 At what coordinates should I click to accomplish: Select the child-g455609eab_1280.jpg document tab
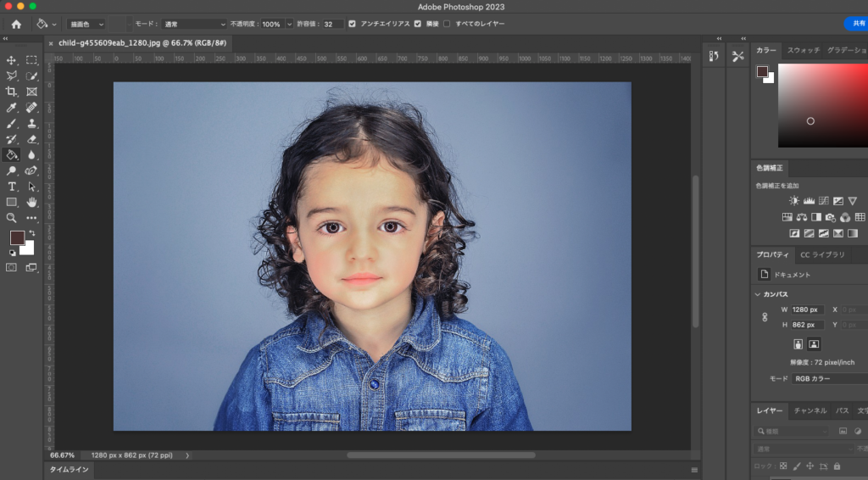[142, 42]
